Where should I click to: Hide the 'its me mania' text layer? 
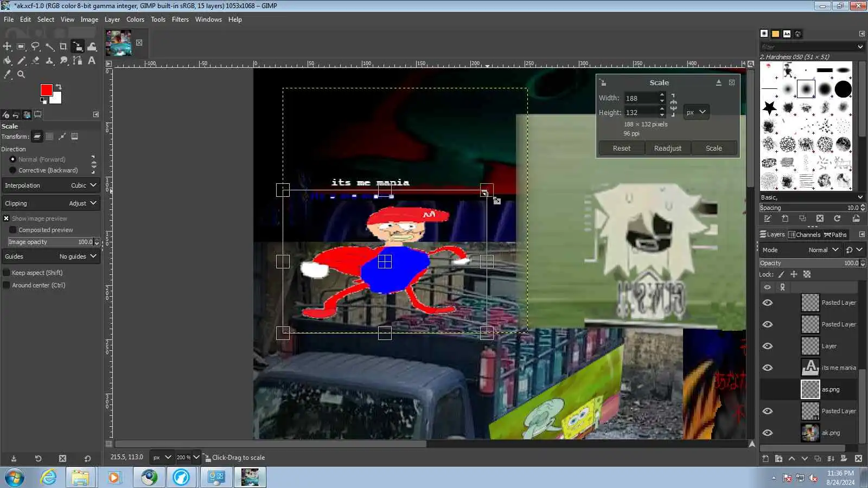tap(767, 368)
